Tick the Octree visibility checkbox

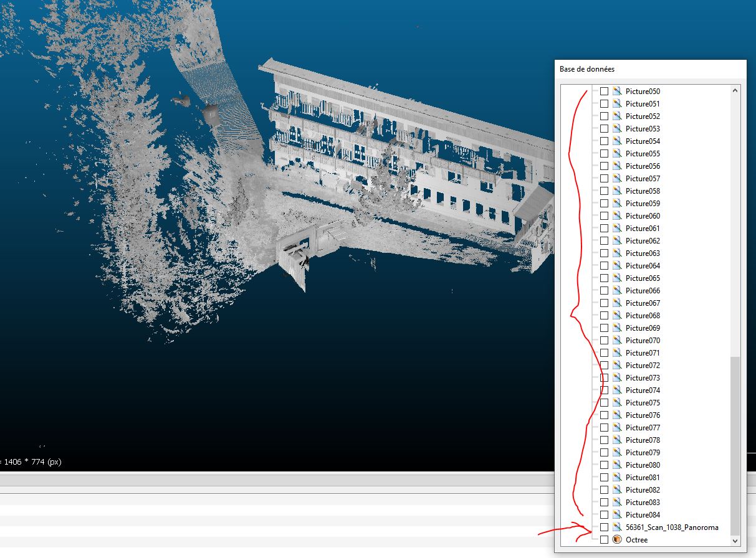coord(604,540)
